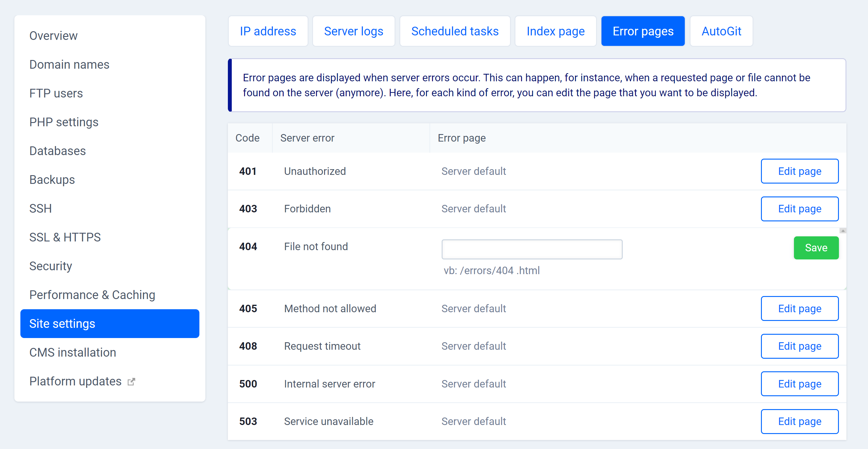The height and width of the screenshot is (449, 868).
Task: Open the SSL & HTTPS section
Action: pos(65,237)
